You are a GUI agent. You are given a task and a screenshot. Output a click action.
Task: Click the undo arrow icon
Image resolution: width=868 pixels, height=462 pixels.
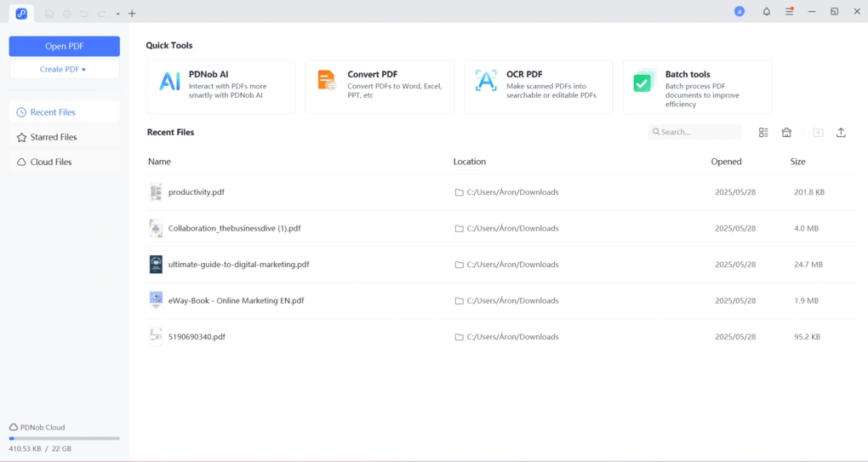pyautogui.click(x=84, y=14)
